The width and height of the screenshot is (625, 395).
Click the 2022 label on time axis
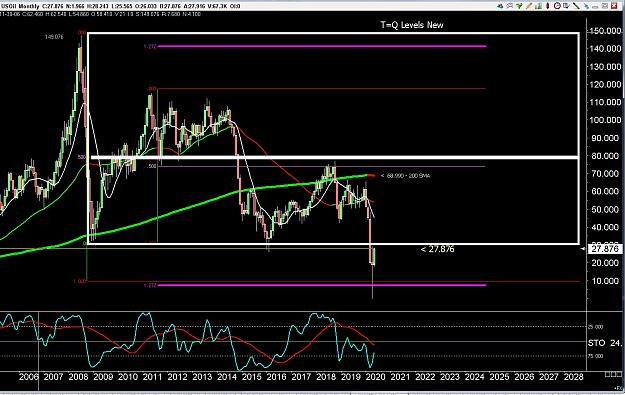425,377
